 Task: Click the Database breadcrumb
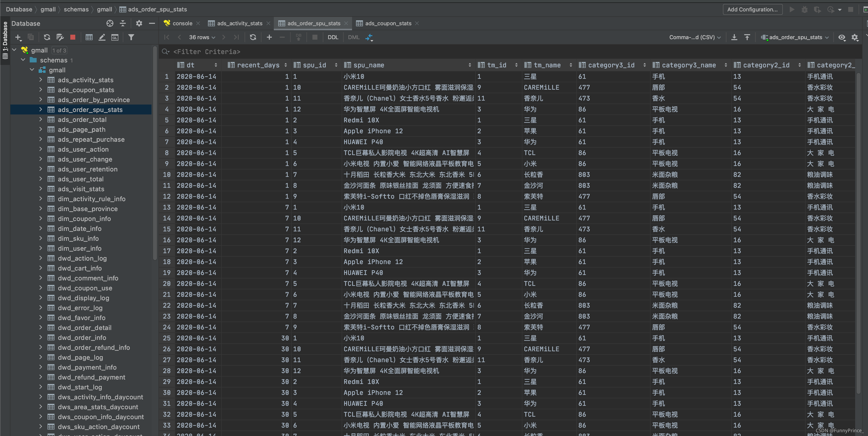(19, 9)
